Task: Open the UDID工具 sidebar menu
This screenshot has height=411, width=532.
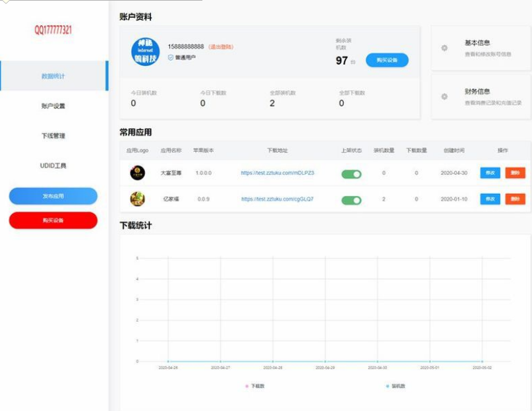Action: [53, 166]
